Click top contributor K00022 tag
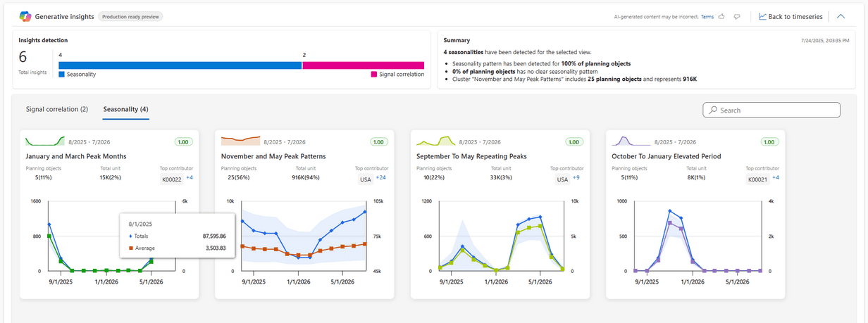 [x=171, y=179]
